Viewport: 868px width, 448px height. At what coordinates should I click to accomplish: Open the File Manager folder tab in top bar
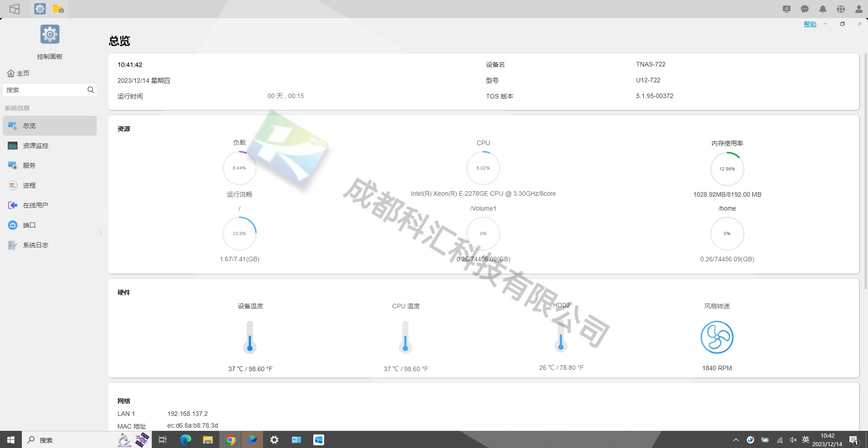coord(58,9)
